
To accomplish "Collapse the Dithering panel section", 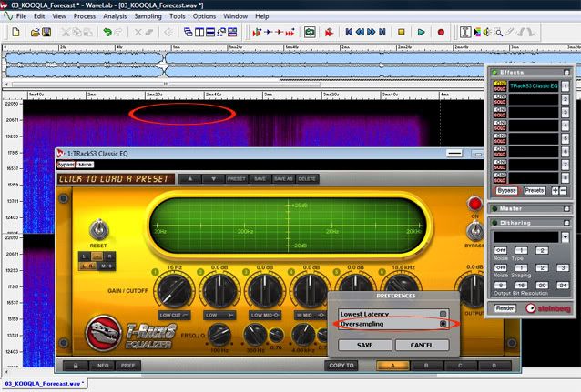I will [x=566, y=223].
